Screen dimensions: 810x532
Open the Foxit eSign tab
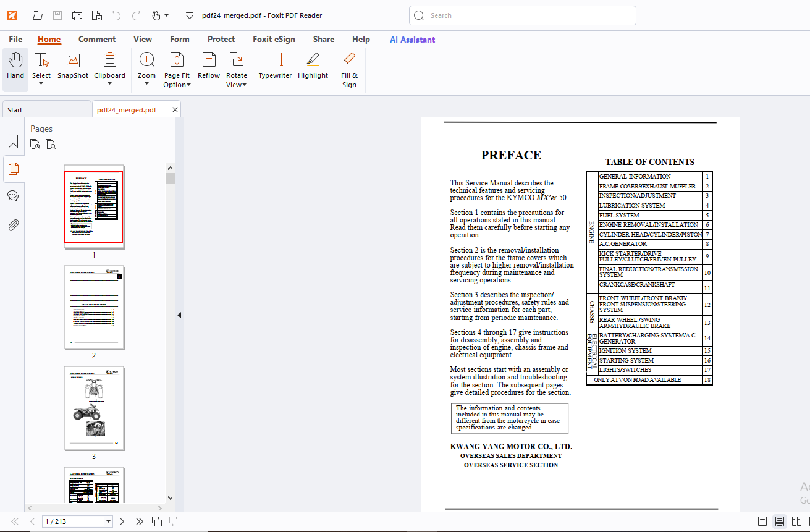pyautogui.click(x=274, y=39)
